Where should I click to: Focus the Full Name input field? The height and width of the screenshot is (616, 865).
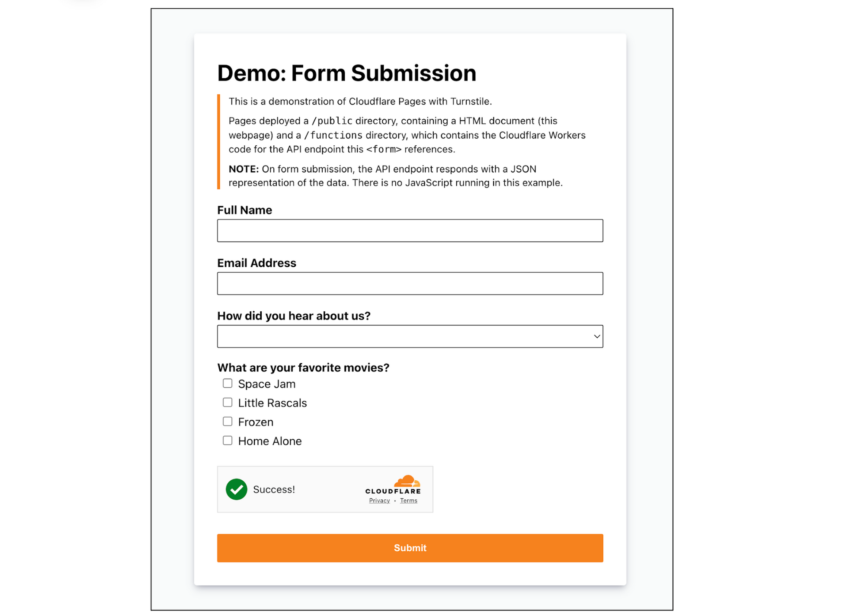coord(410,230)
